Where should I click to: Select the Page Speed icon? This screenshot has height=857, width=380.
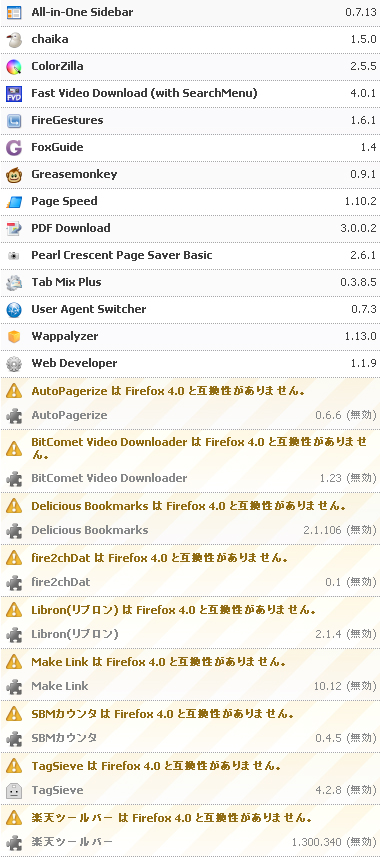pyautogui.click(x=14, y=202)
